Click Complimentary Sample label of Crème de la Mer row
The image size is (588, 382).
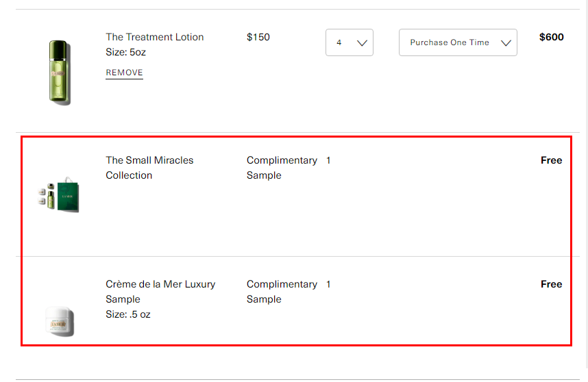(x=282, y=292)
